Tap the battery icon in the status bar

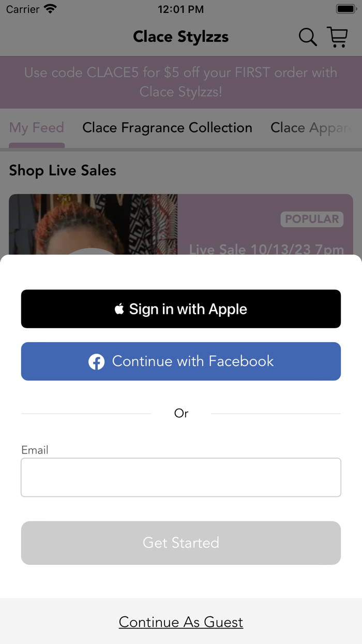click(x=345, y=9)
